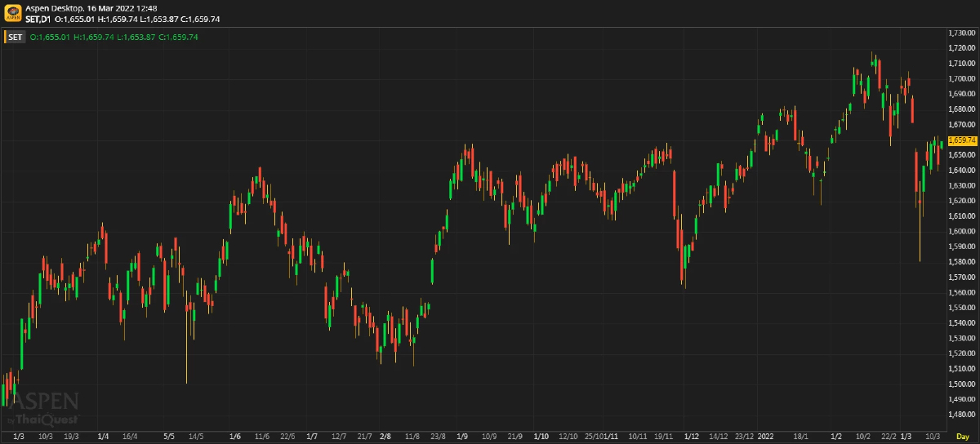Click the Aspen logo icon in title bar

click(x=13, y=13)
